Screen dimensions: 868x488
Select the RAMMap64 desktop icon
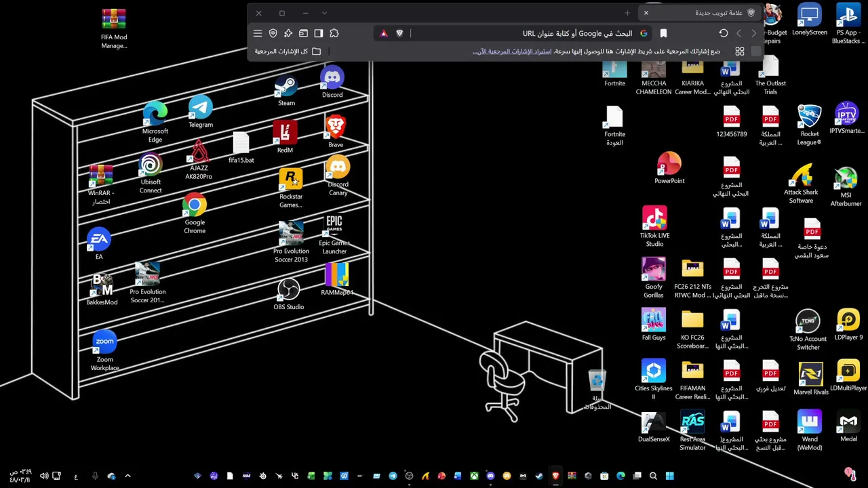tap(337, 280)
